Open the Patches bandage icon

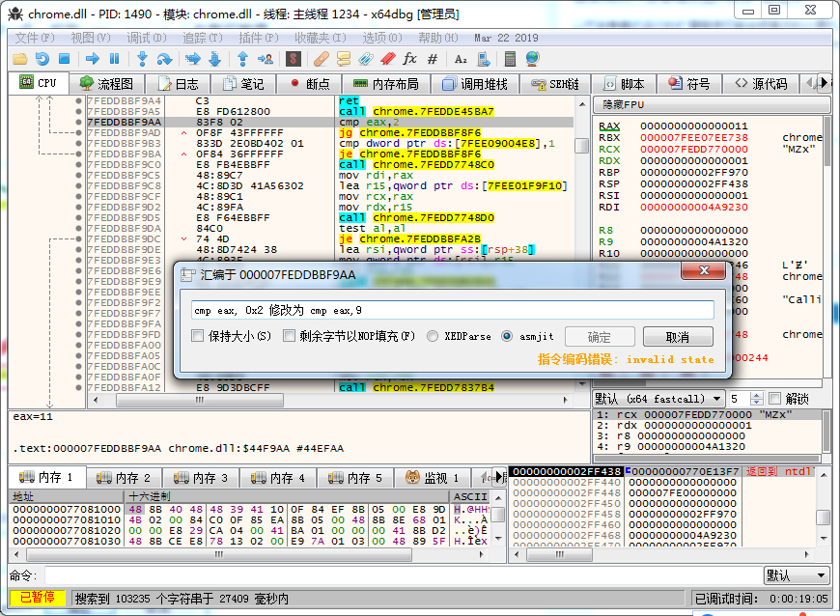pos(321,59)
